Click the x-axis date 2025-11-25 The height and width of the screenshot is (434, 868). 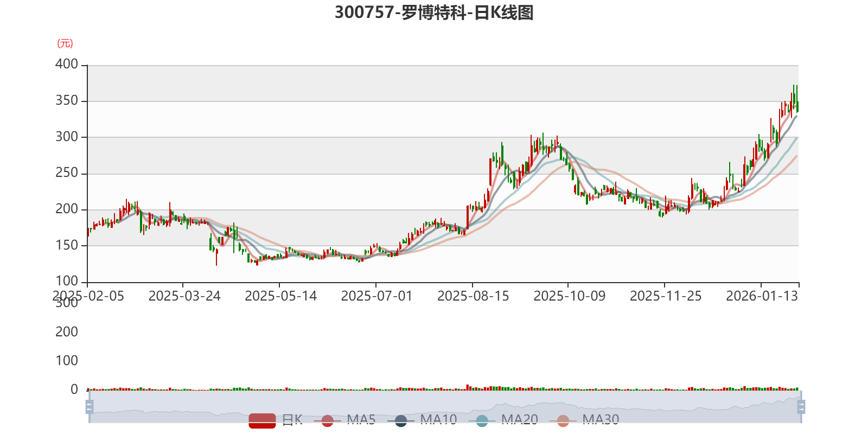[666, 296]
